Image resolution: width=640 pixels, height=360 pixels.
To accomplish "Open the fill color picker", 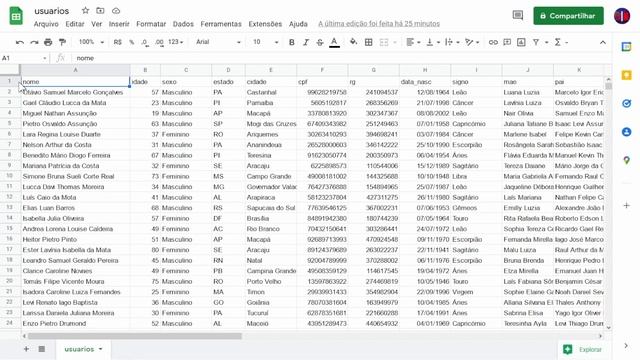I will 353,42.
